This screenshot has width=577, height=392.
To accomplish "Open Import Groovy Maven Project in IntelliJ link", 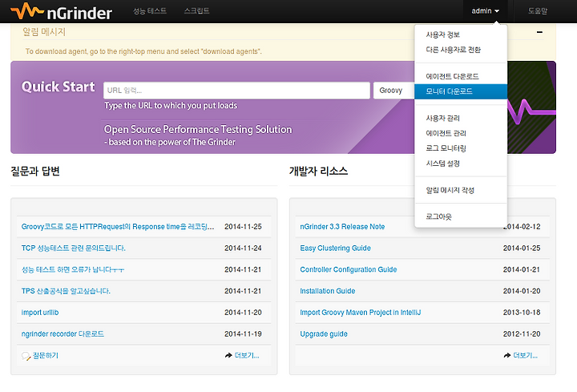I will coord(361,313).
